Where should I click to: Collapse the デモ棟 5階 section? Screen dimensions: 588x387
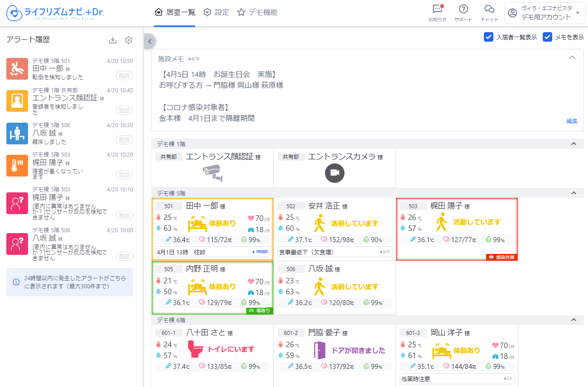574,193
